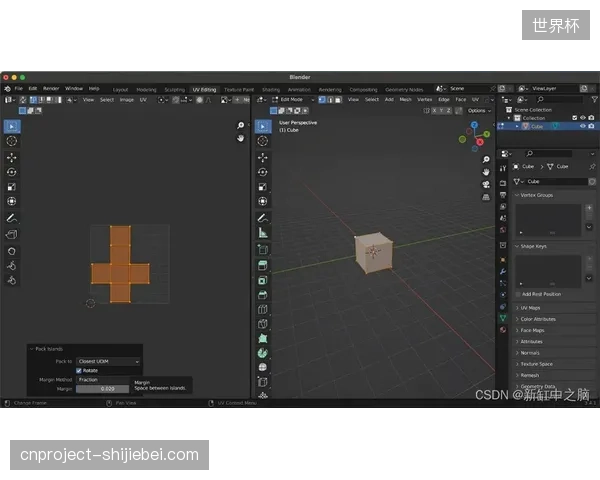Toggle the Collection exclude checkbox in the outliner
The image size is (600, 480).
click(575, 118)
